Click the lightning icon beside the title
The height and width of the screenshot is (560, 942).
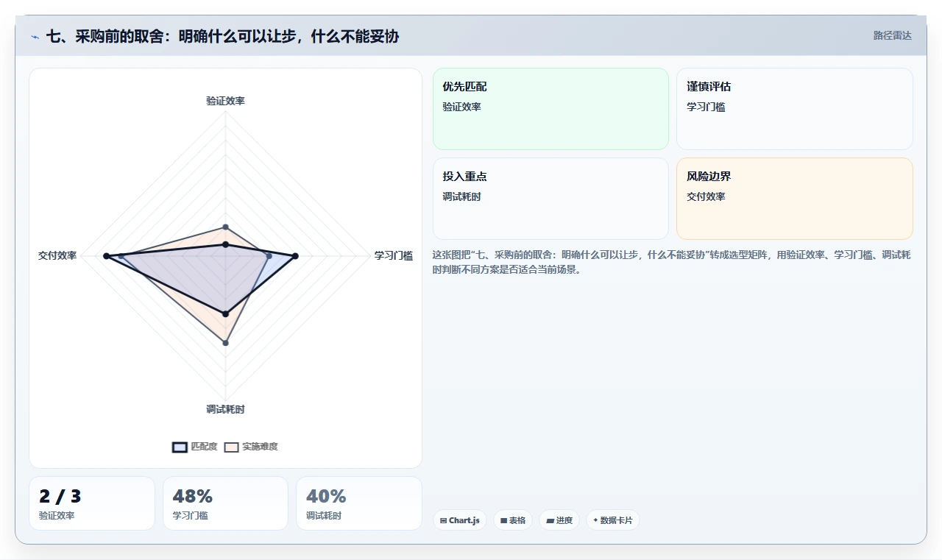pyautogui.click(x=35, y=37)
